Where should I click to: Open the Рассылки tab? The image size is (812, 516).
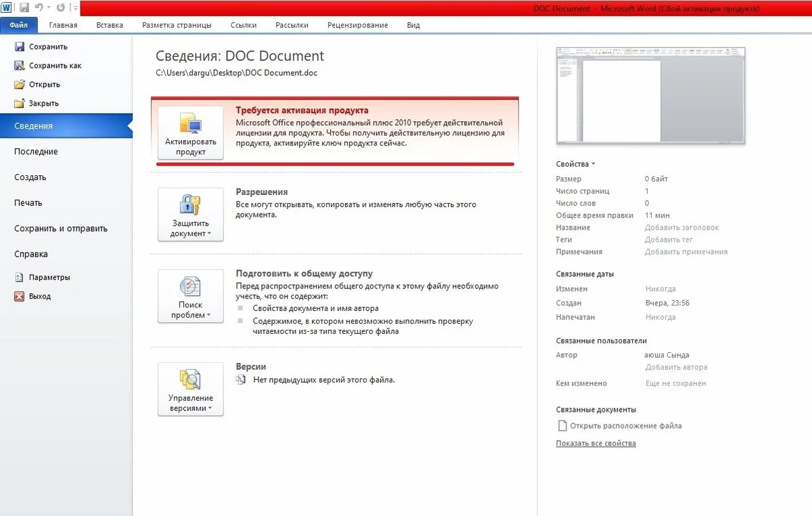click(x=292, y=25)
